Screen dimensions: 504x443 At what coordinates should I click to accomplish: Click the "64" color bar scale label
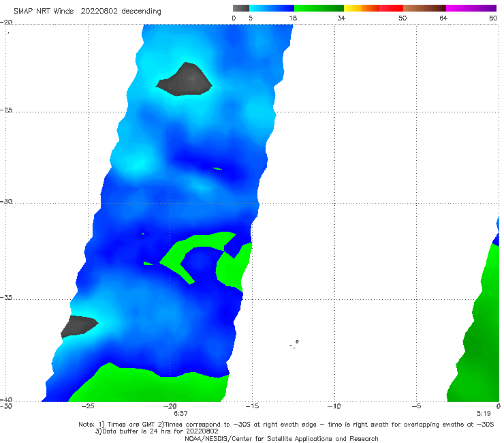point(443,18)
